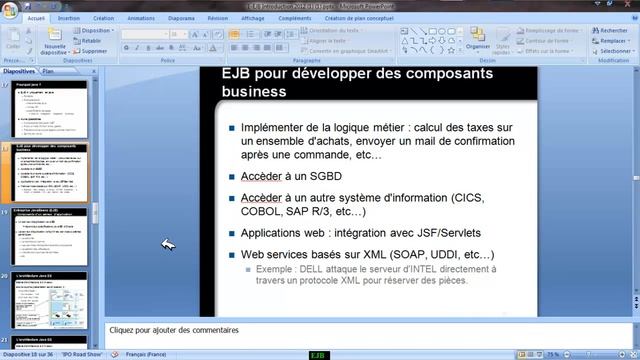Image resolution: width=640 pixels, height=360 pixels.
Task: Select the star shape in Dessin gallery
Action: pos(451,51)
